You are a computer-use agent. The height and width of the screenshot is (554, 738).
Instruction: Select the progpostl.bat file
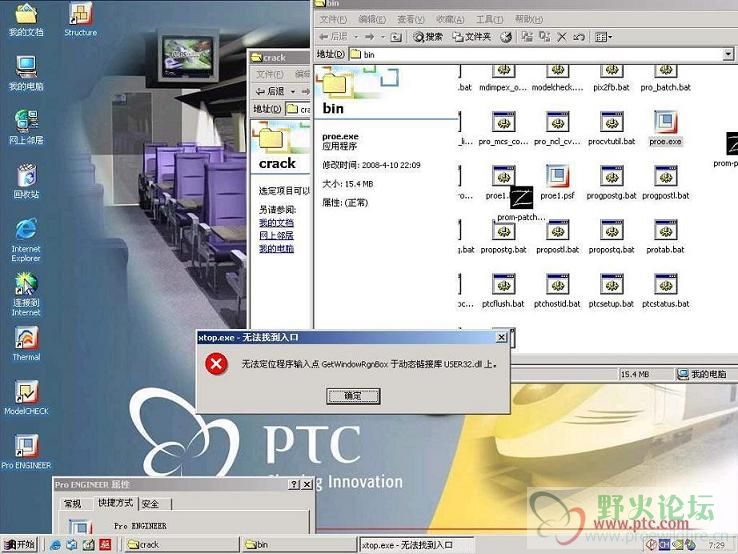tap(666, 182)
